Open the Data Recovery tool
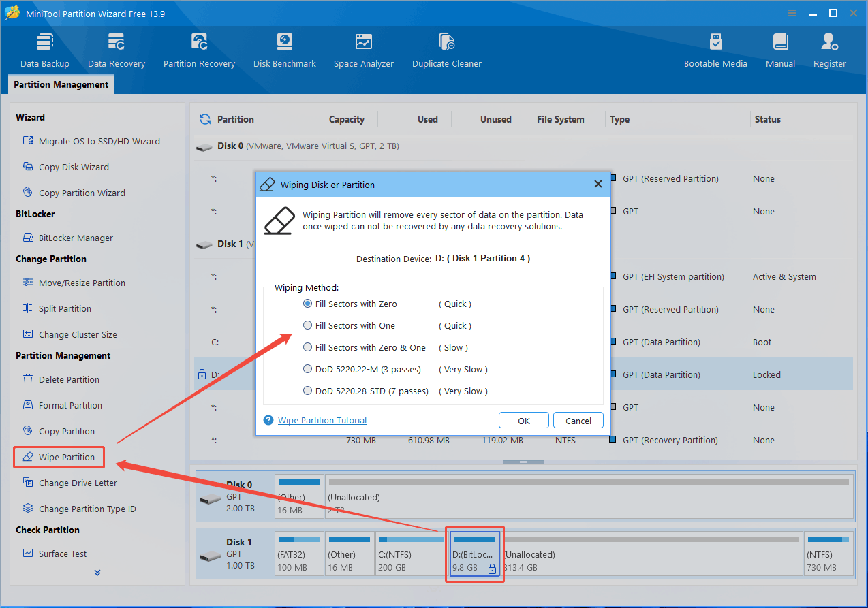Viewport: 868px width, 608px height. click(117, 50)
